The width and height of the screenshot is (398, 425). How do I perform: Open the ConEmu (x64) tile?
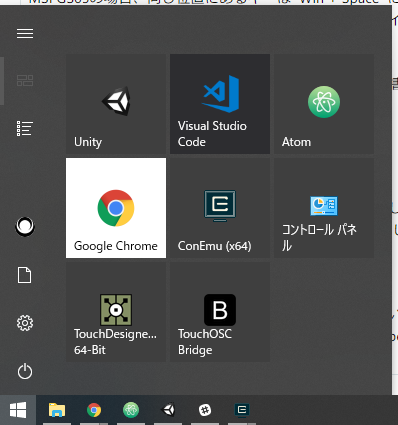tap(220, 208)
